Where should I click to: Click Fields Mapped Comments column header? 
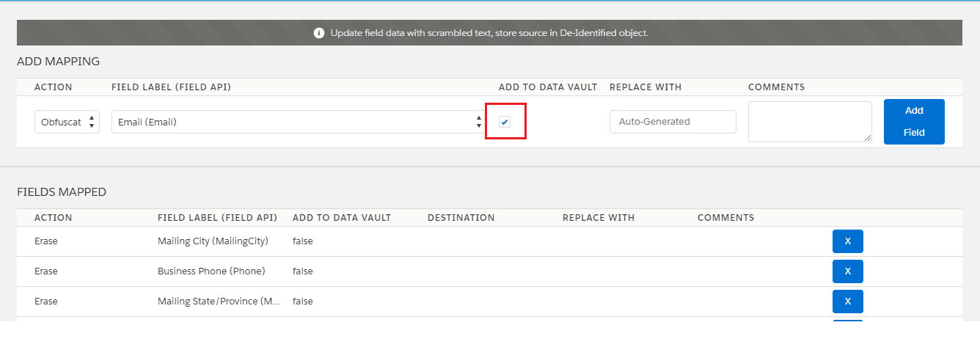click(x=725, y=218)
